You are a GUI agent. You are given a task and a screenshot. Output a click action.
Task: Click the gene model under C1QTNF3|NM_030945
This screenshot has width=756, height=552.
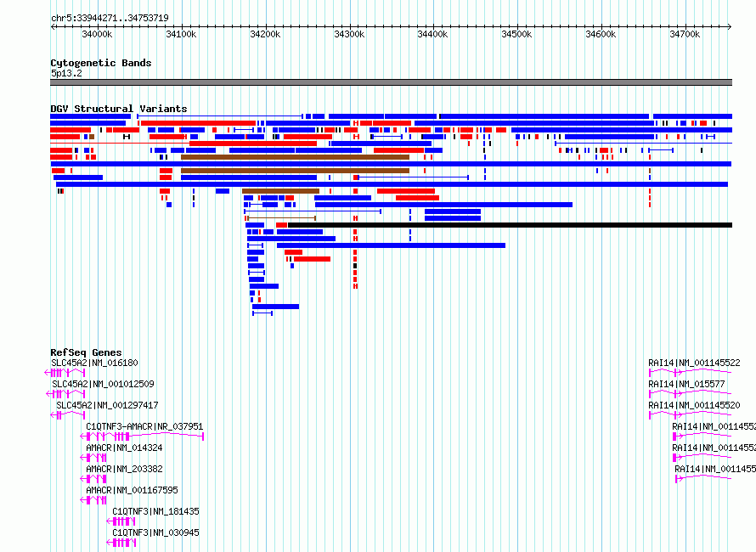point(121,543)
